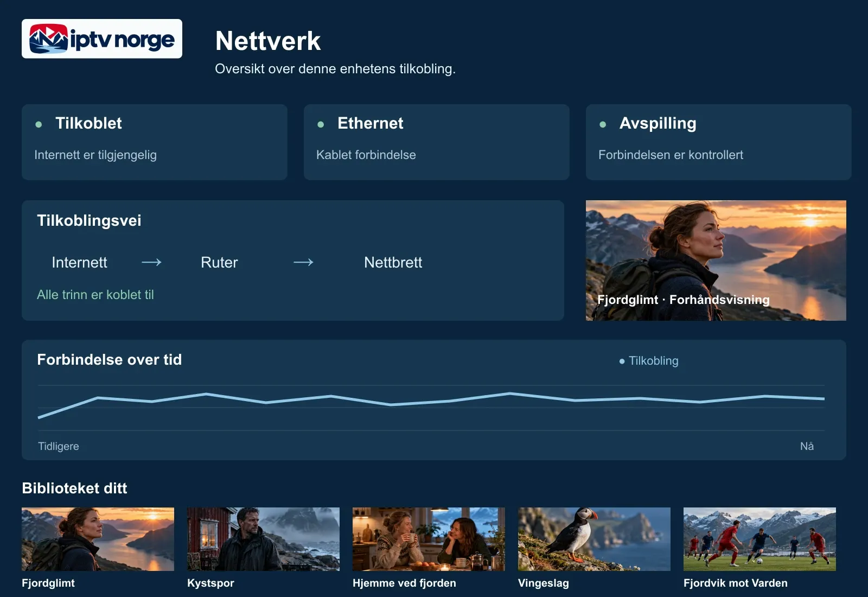
Task: Click the Nettbrett step in Tilkoblingsvei
Action: (393, 263)
